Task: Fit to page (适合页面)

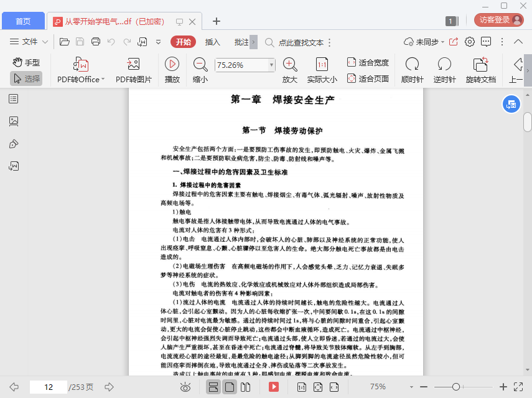Action: [368, 78]
